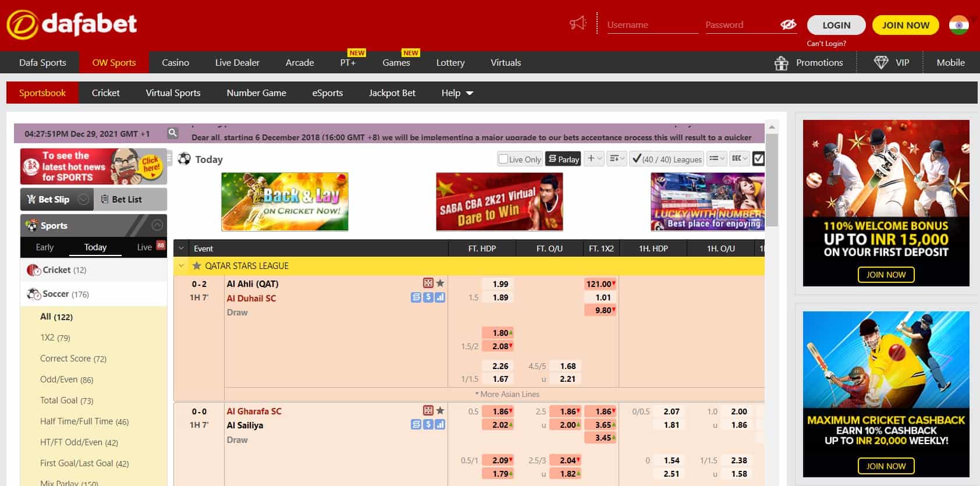This screenshot has width=980, height=486.
Task: Toggle the (40 / 40) Leagues selection
Action: tap(667, 158)
